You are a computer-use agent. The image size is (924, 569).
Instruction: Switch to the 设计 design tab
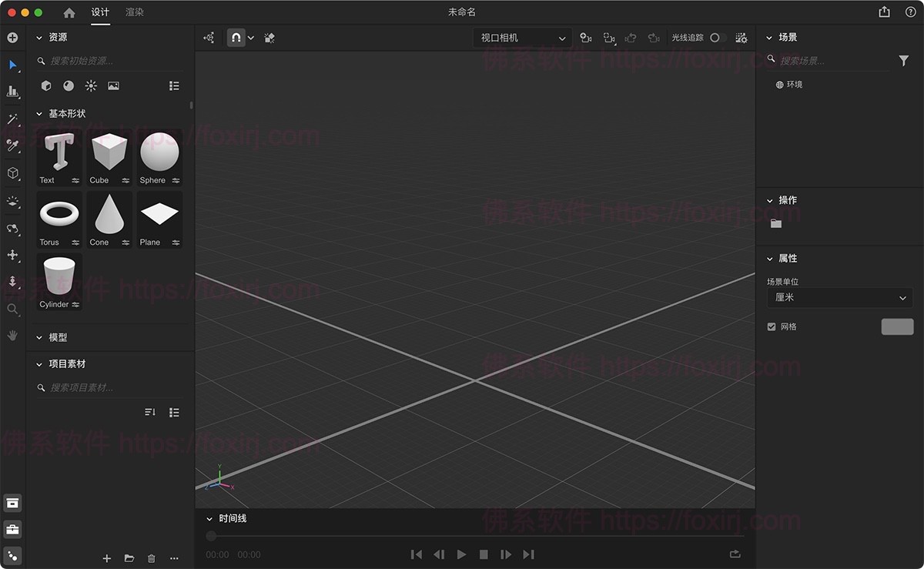point(100,12)
